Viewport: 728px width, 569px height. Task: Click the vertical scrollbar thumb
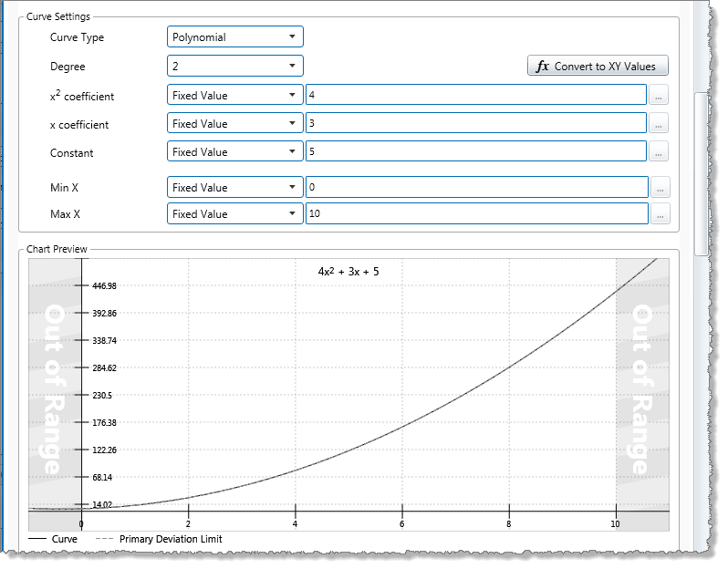(701, 173)
